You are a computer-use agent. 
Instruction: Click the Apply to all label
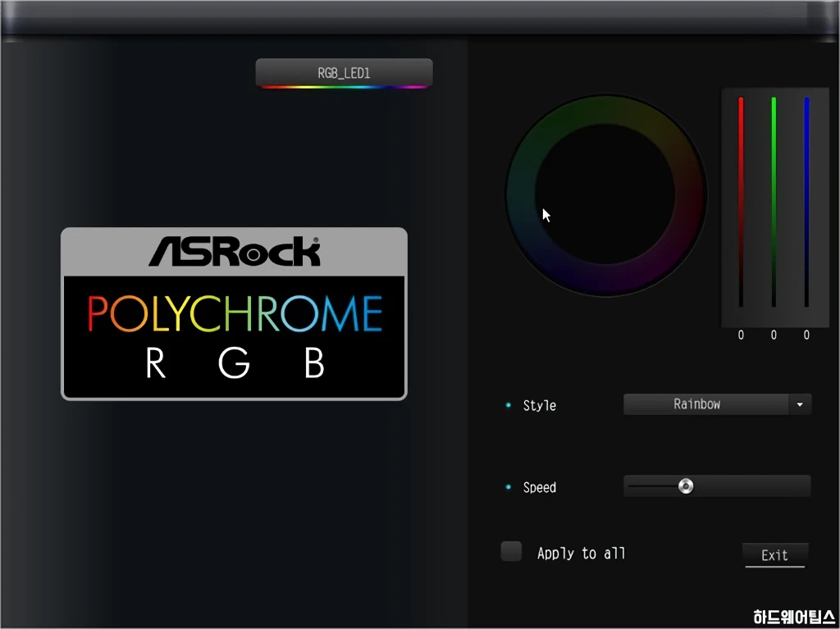582,553
